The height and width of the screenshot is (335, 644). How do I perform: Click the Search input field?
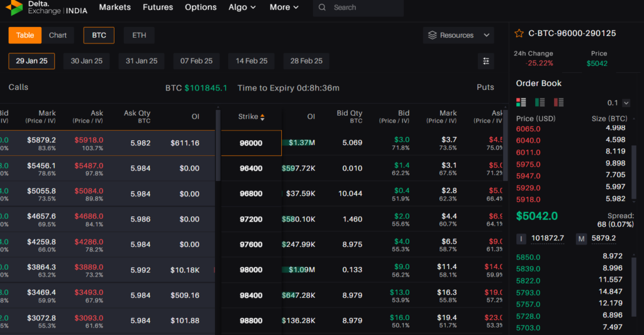(358, 8)
